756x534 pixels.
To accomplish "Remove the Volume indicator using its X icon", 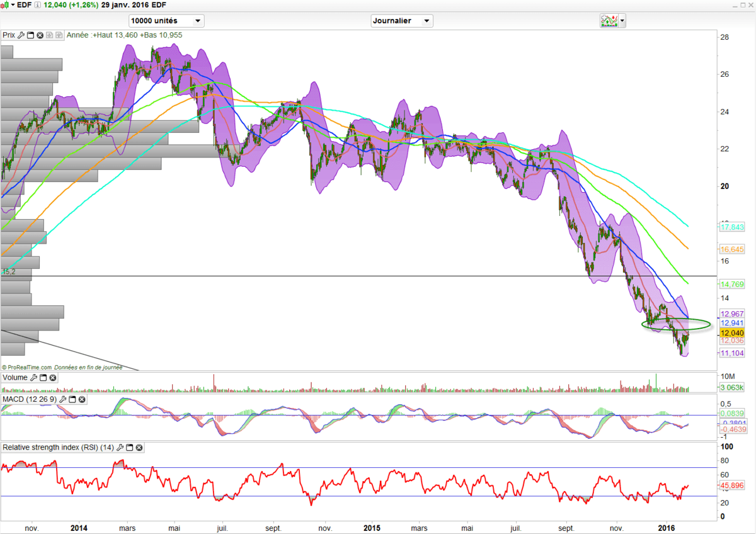I will 53,378.
